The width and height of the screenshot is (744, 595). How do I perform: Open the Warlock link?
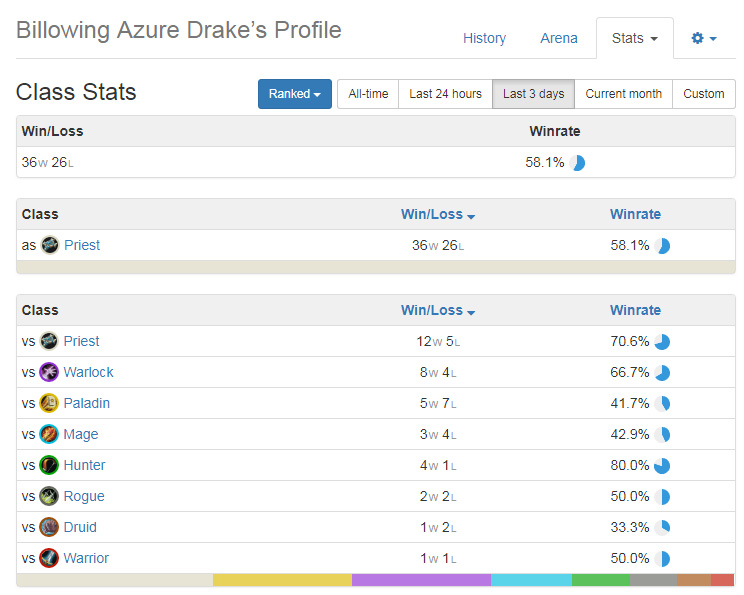[x=88, y=372]
